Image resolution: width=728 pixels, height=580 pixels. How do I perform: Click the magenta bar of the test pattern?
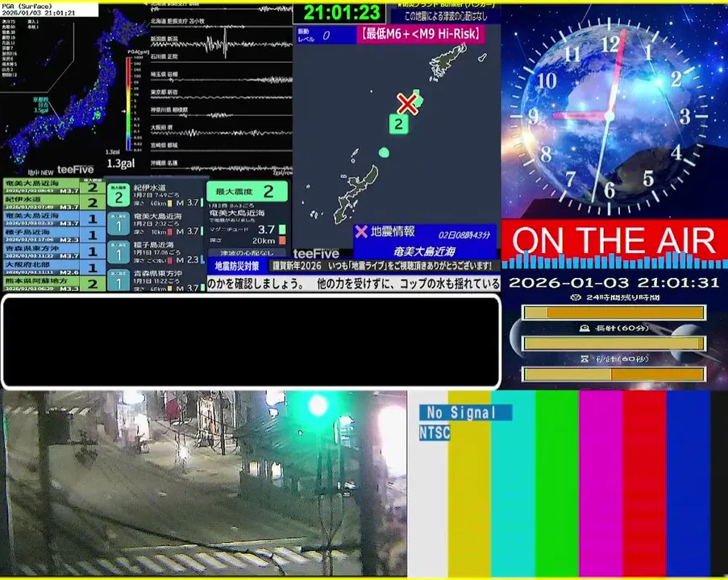[x=601, y=483]
